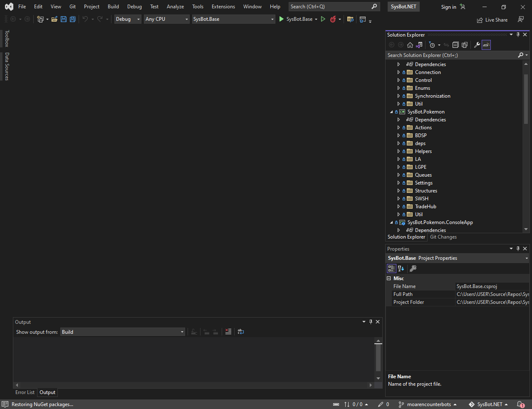
Task: Click the Output panel horizontal scrollbar
Action: [193, 385]
